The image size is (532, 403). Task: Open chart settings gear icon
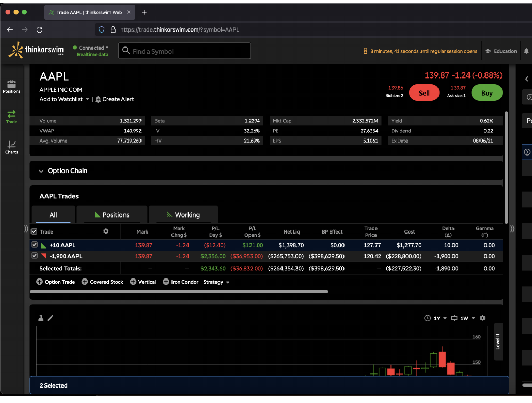pyautogui.click(x=482, y=318)
